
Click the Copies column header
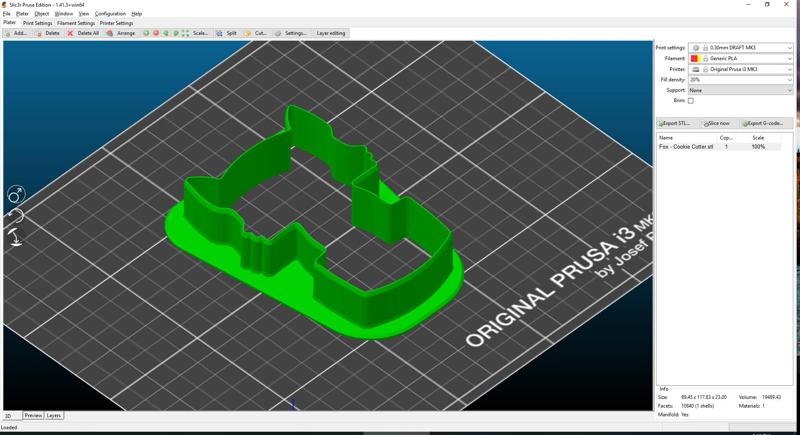(726, 138)
